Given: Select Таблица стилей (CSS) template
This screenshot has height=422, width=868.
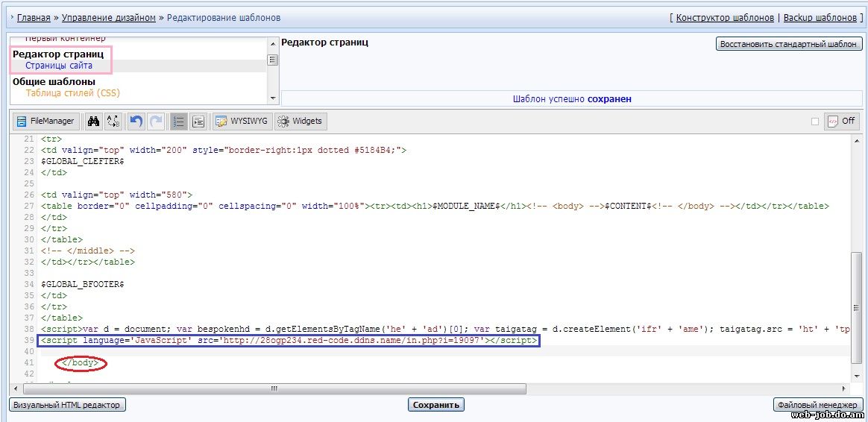Looking at the screenshot, I should pyautogui.click(x=72, y=93).
